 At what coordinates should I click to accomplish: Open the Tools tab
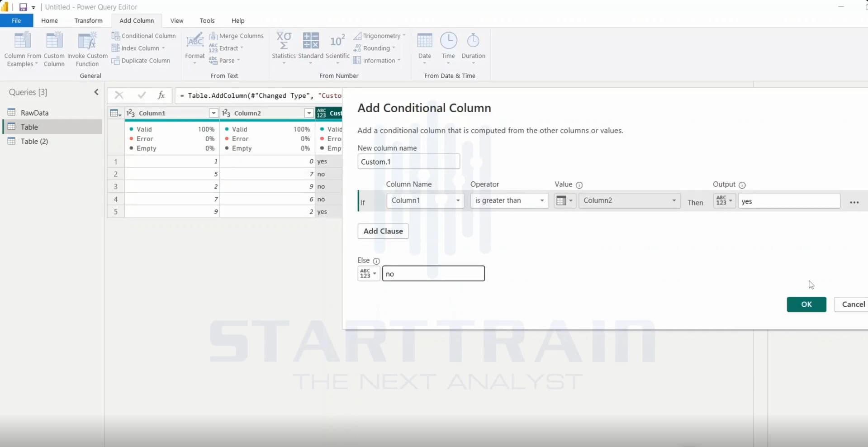[207, 20]
